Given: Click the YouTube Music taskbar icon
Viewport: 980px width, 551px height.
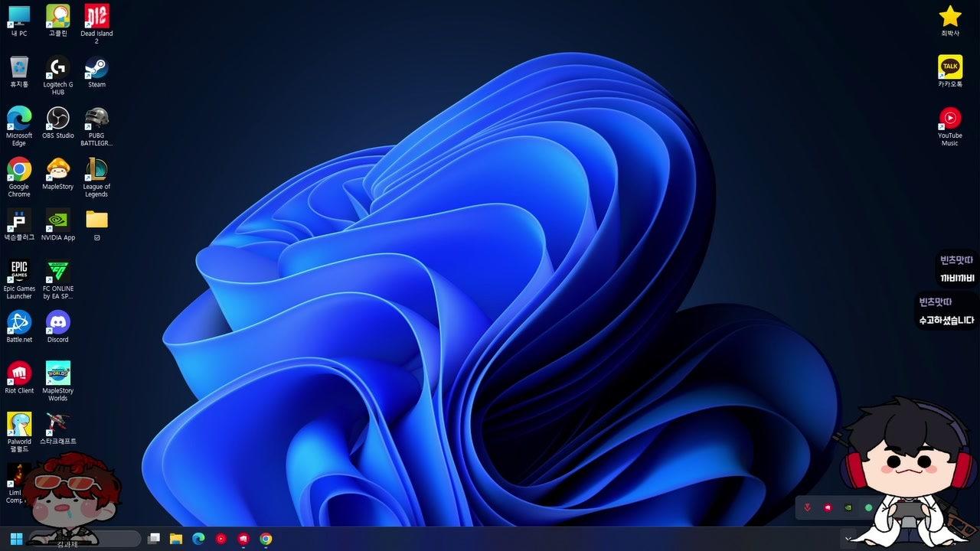Looking at the screenshot, I should (x=221, y=539).
